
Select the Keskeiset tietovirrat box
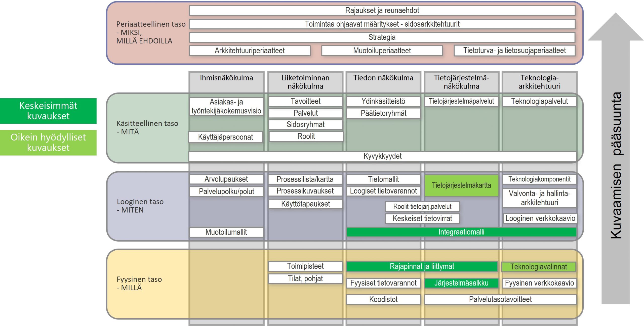[422, 218]
